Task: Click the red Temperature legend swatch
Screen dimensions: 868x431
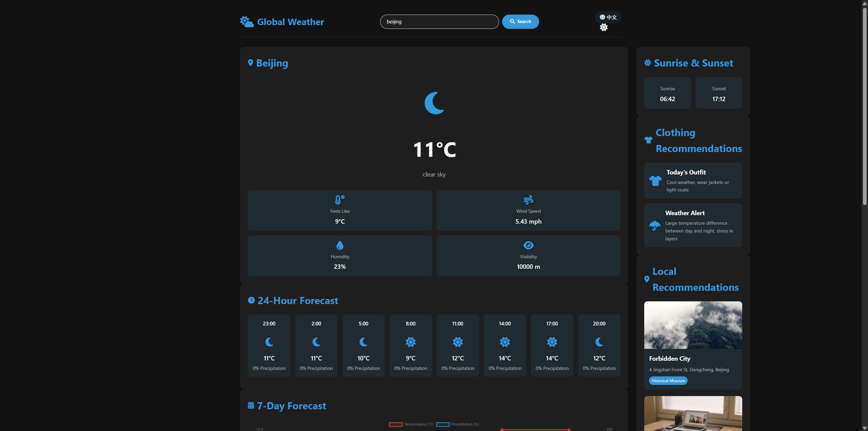Action: [395, 424]
